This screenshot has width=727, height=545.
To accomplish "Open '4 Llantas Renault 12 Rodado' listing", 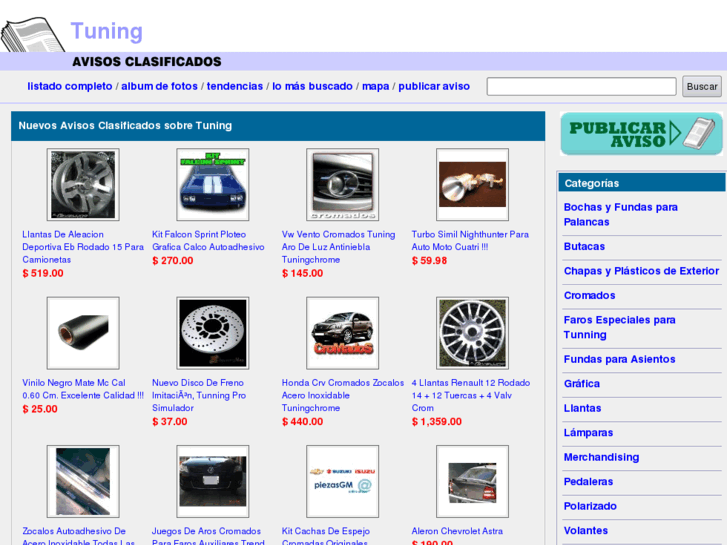I will [x=471, y=395].
